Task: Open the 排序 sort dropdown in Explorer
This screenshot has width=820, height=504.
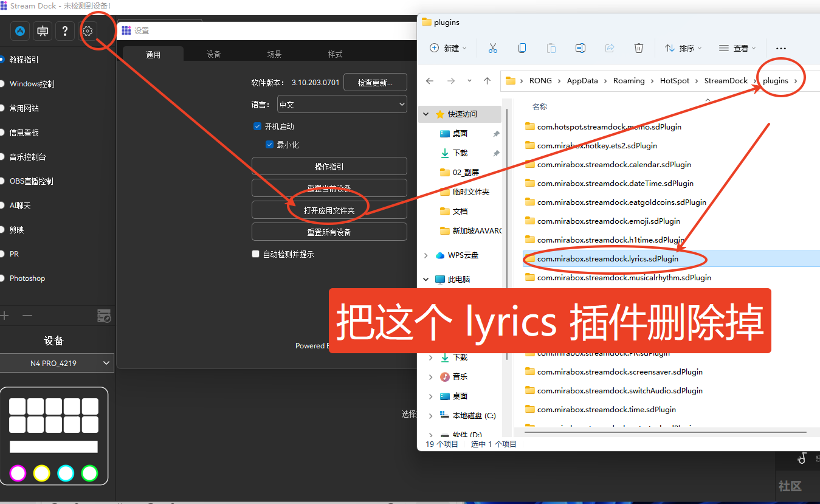Action: [x=683, y=48]
